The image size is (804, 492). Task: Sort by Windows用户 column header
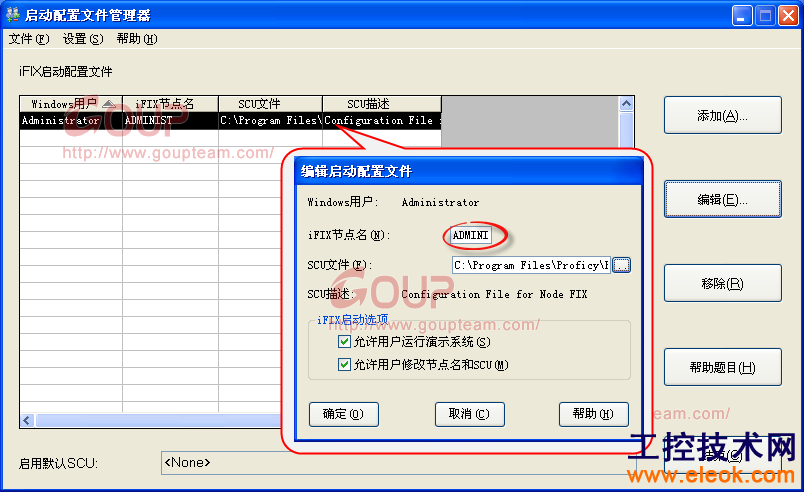point(71,104)
